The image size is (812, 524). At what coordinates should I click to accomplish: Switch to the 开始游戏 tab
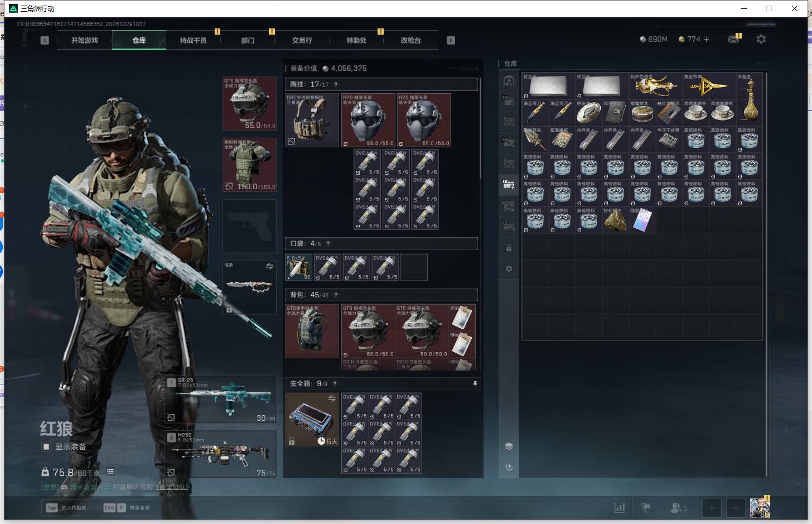tap(85, 40)
